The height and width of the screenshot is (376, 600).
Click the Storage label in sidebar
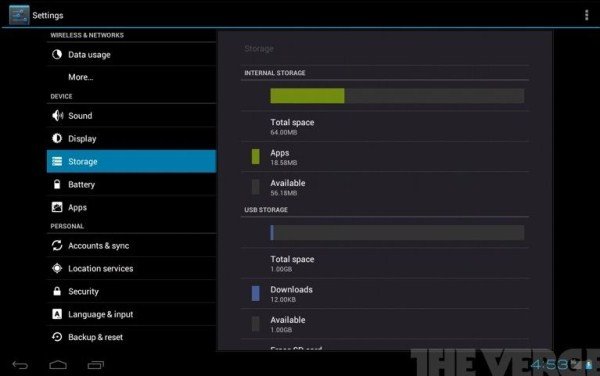pyautogui.click(x=83, y=162)
